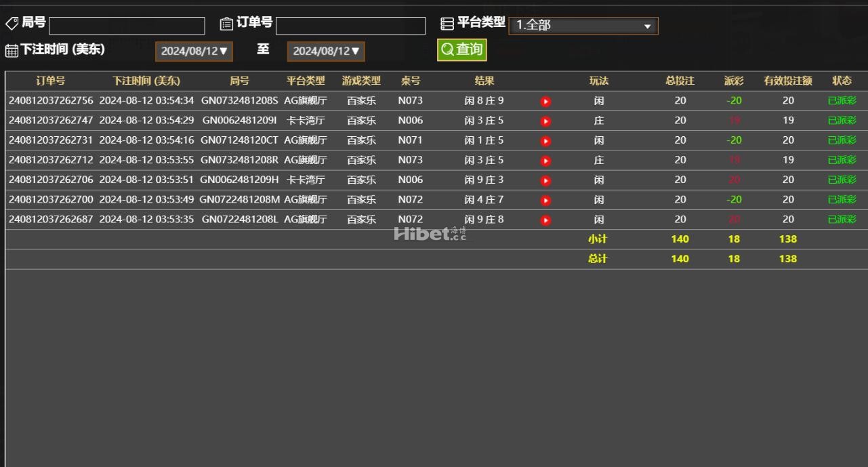
Task: Click round number GN0722481208L
Action: [240, 219]
